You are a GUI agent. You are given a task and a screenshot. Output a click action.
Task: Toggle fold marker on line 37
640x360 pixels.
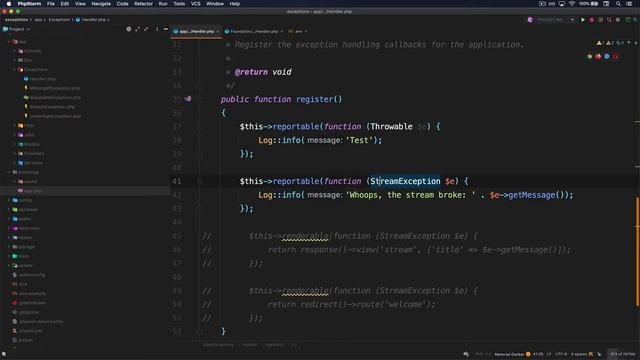(200, 127)
